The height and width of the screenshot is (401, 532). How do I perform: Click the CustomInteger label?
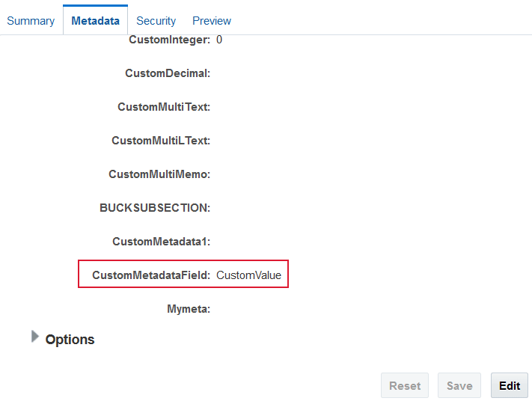pyautogui.click(x=169, y=40)
